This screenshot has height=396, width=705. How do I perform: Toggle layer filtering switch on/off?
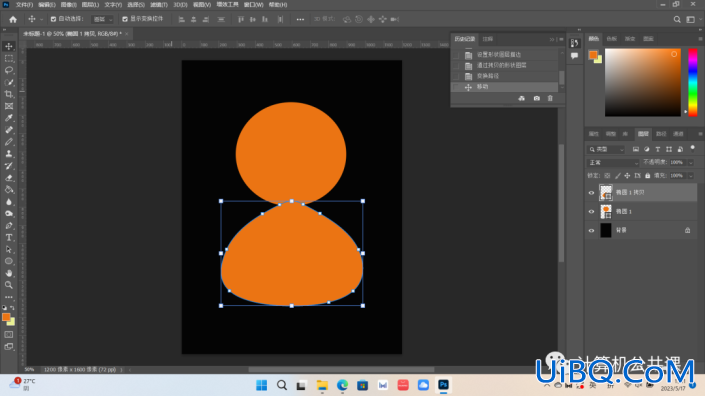point(692,148)
